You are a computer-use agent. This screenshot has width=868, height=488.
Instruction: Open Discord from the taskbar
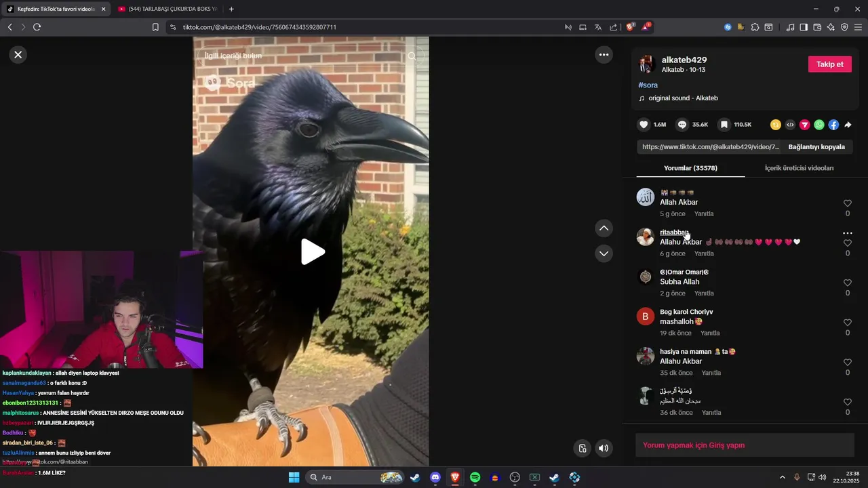point(435,477)
